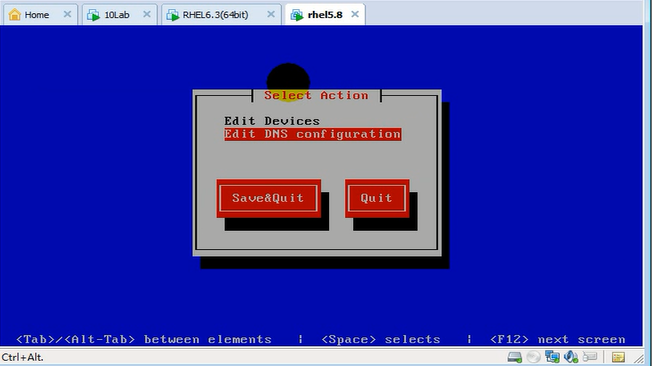The image size is (652, 366).
Task: Close the RHEL6.3(64bit) tab
Action: (271, 14)
